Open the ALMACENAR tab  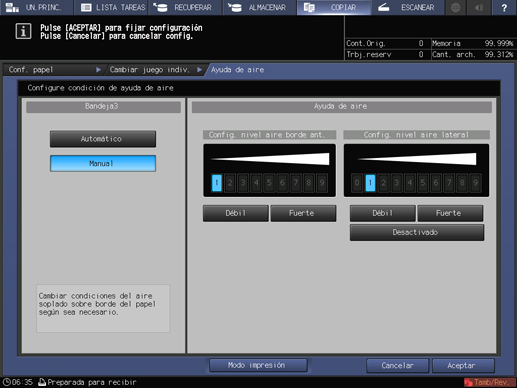(260, 7)
